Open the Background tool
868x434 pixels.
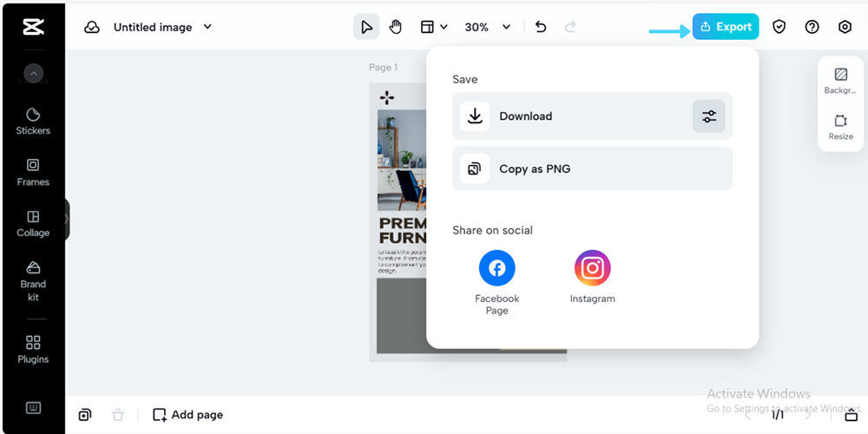pos(840,81)
